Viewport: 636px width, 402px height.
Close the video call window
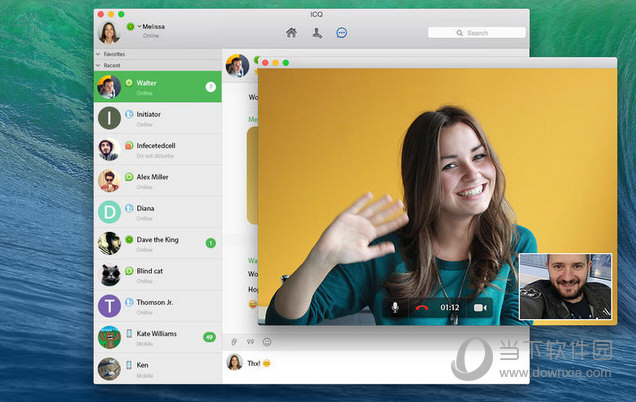tap(265, 62)
